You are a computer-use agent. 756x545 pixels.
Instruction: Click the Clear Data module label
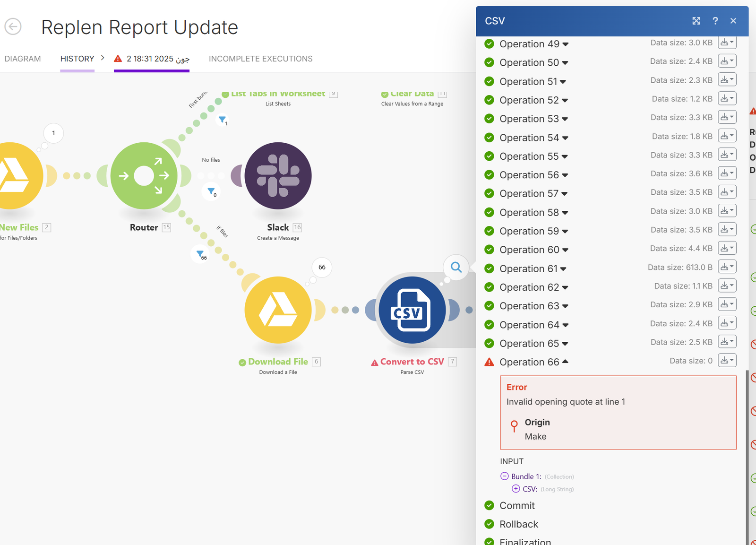[412, 94]
